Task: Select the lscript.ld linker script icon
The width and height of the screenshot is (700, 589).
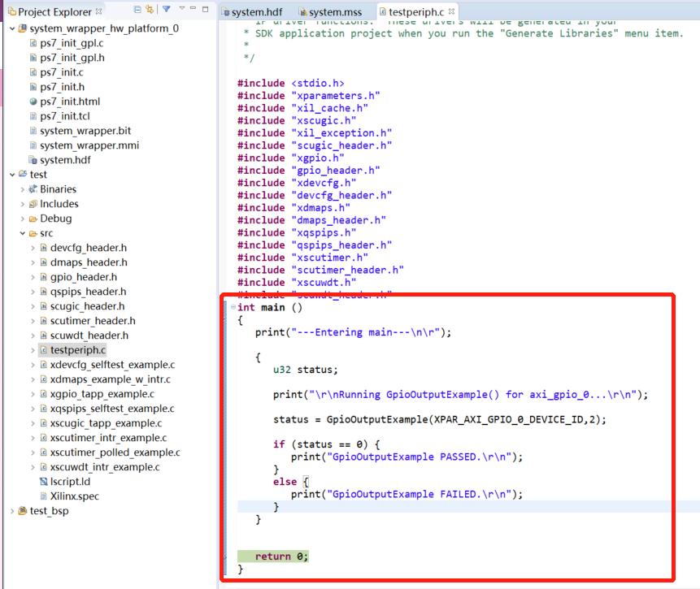Action: [x=43, y=482]
